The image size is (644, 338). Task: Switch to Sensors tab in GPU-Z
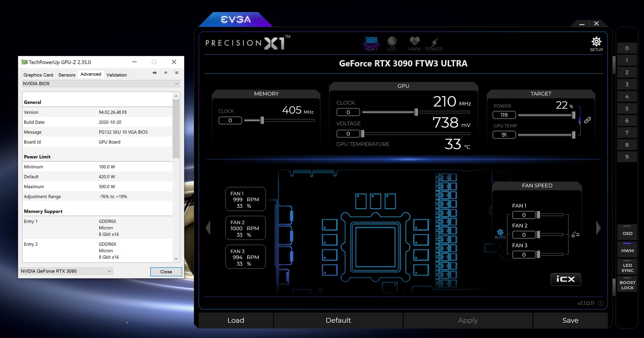click(67, 75)
